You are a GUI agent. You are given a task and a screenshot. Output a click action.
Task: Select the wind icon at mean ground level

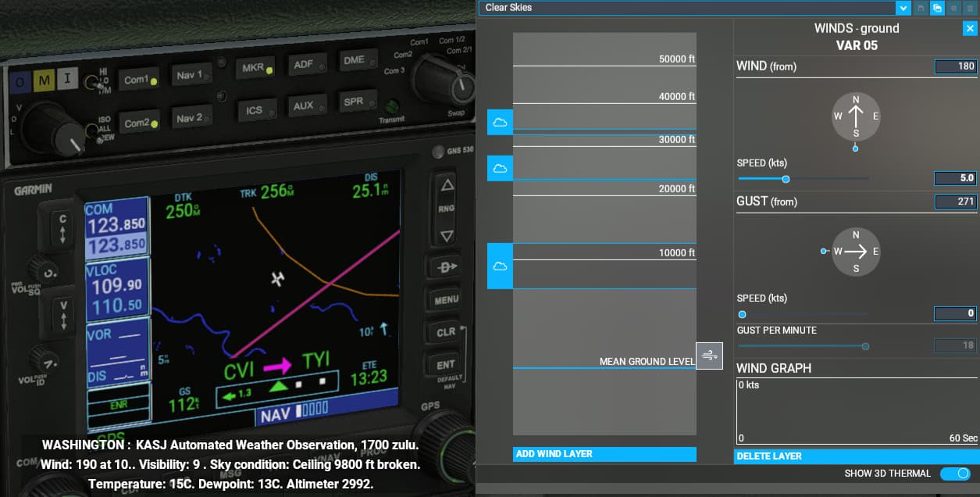point(709,356)
